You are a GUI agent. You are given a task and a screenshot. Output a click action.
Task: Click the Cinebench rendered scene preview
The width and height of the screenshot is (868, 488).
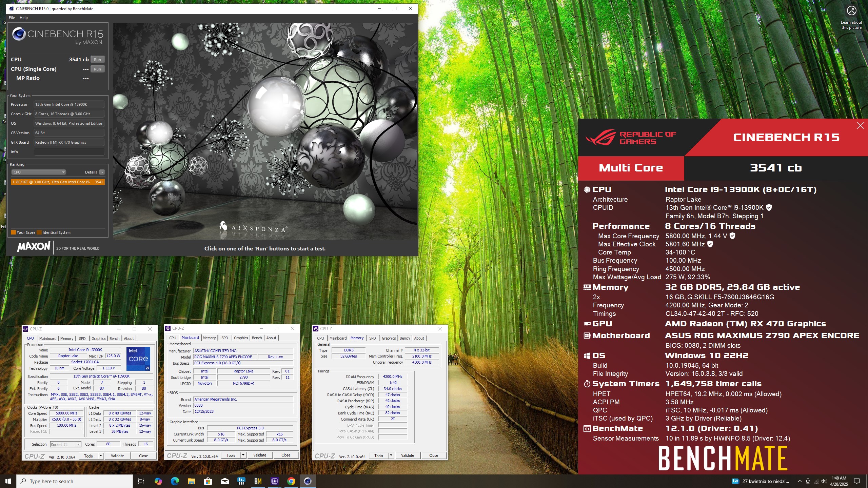click(265, 131)
